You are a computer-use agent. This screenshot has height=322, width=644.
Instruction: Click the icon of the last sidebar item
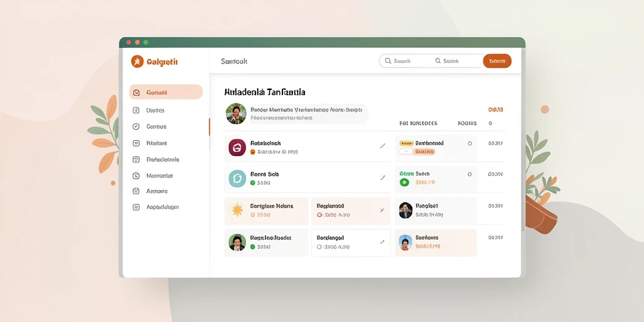click(x=136, y=207)
